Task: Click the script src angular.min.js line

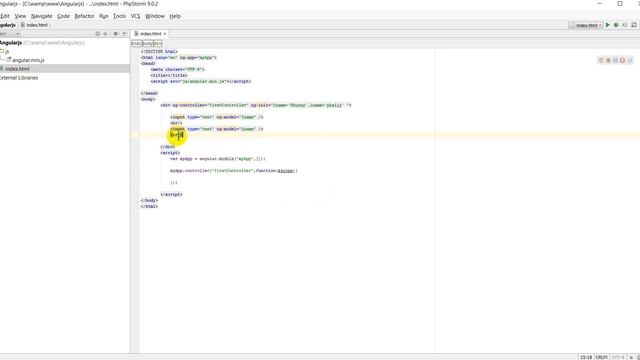Action: pyautogui.click(x=201, y=81)
